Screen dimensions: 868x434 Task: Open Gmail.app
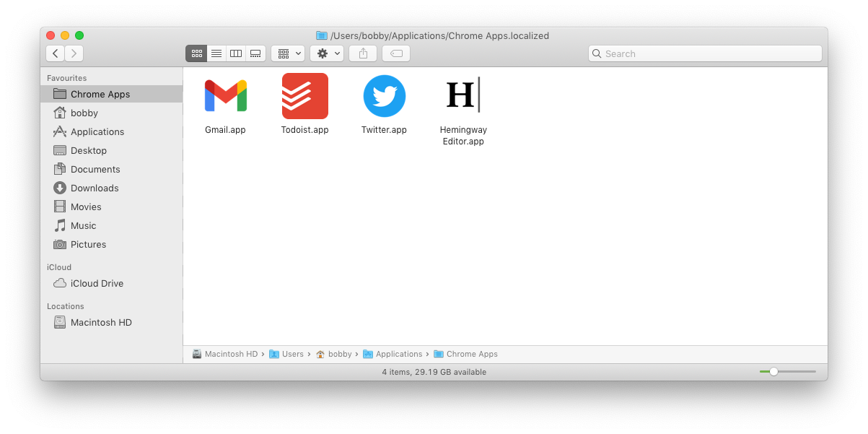(x=225, y=96)
